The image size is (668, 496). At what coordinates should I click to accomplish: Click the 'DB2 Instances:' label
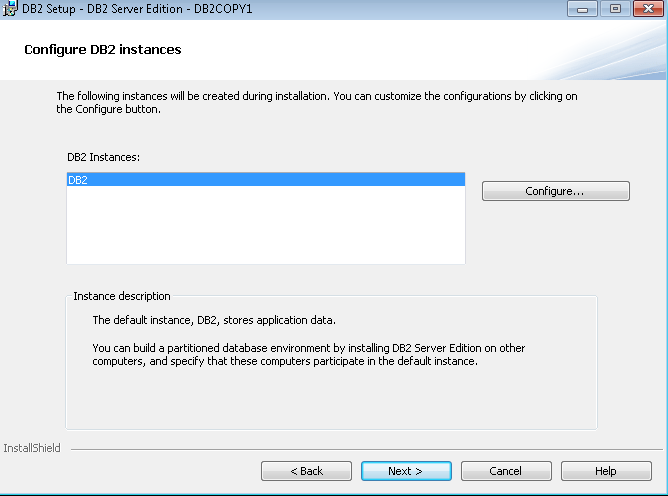click(x=104, y=157)
